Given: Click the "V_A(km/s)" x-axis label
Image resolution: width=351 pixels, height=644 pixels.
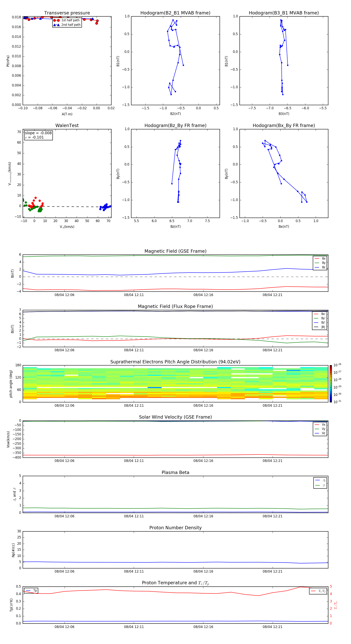Looking at the screenshot, I should pyautogui.click(x=67, y=227).
